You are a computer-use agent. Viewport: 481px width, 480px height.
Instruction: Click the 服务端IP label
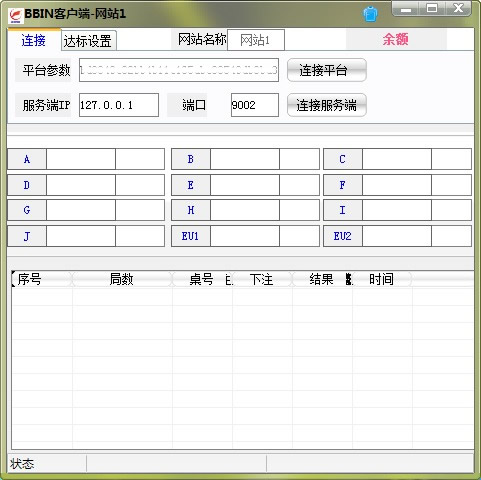click(44, 105)
